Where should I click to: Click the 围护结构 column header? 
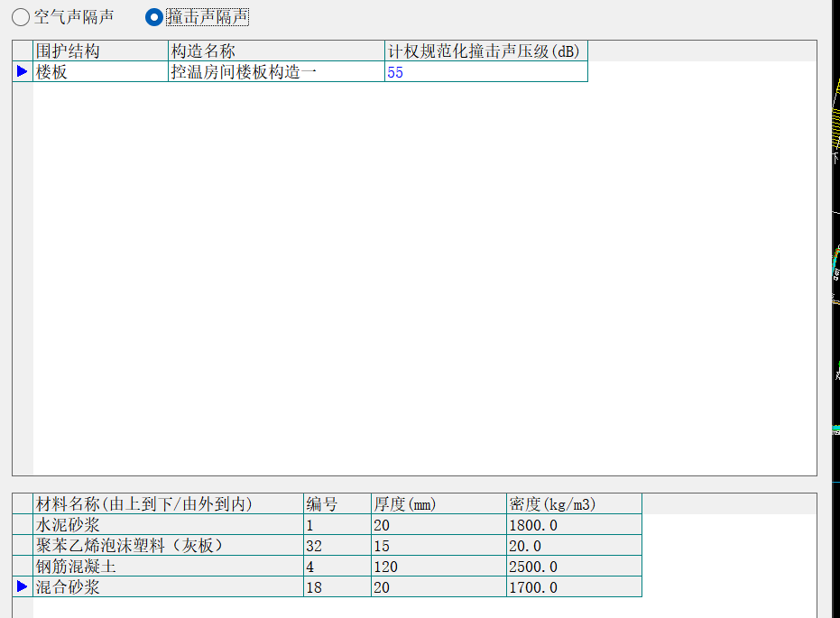point(100,51)
